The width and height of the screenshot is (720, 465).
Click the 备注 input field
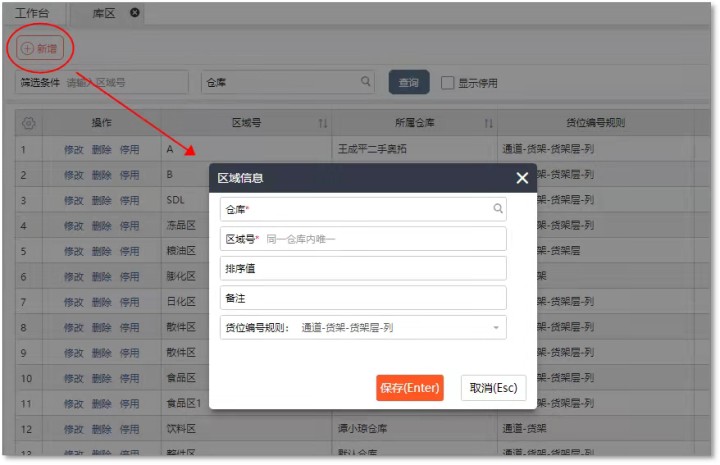click(x=363, y=297)
